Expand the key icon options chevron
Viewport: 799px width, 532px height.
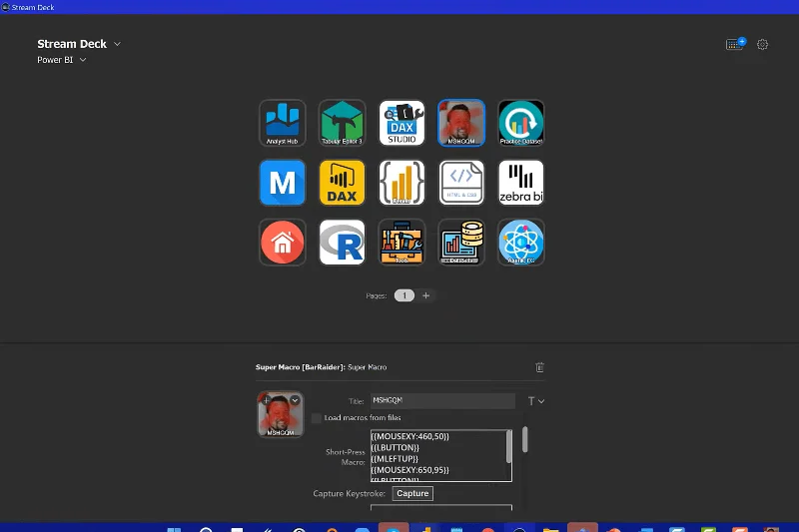pyautogui.click(x=295, y=400)
